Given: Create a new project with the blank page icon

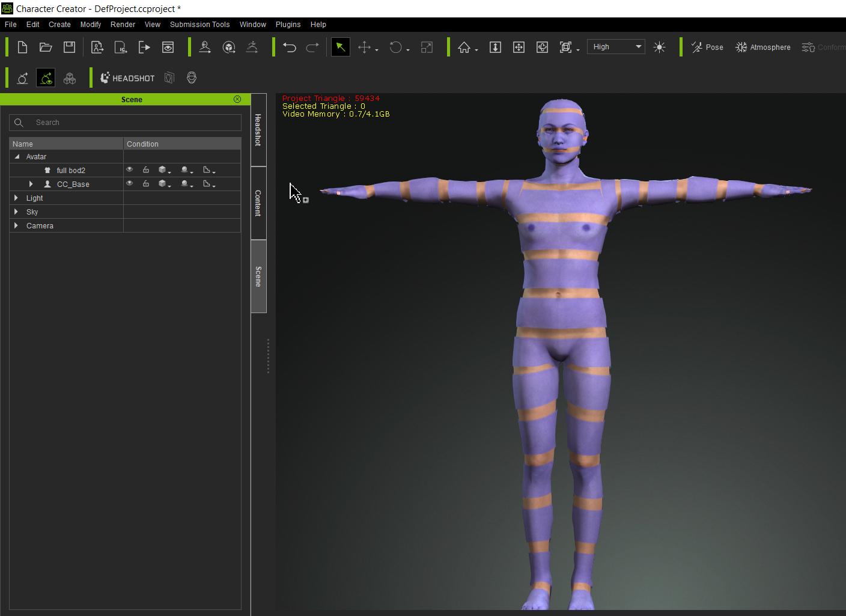Looking at the screenshot, I should [22, 47].
